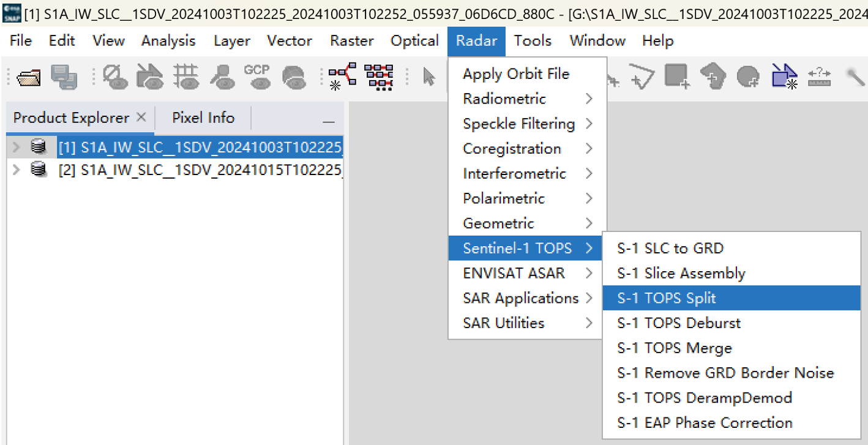868x445 pixels.
Task: Toggle the shape overlay eye icon
Action: 149,77
